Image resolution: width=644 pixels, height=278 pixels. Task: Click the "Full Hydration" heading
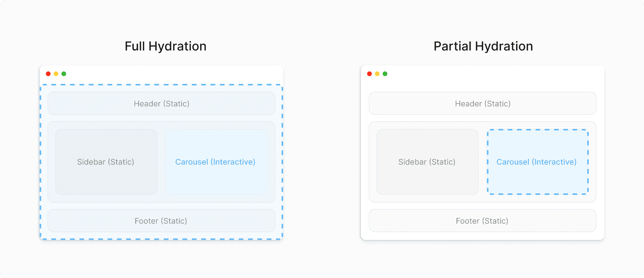tap(165, 46)
